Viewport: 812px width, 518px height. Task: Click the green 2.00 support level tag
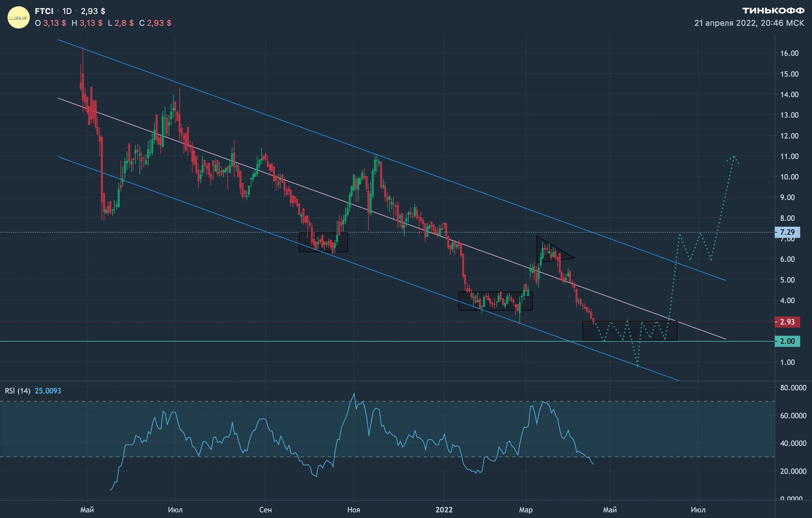pos(787,341)
